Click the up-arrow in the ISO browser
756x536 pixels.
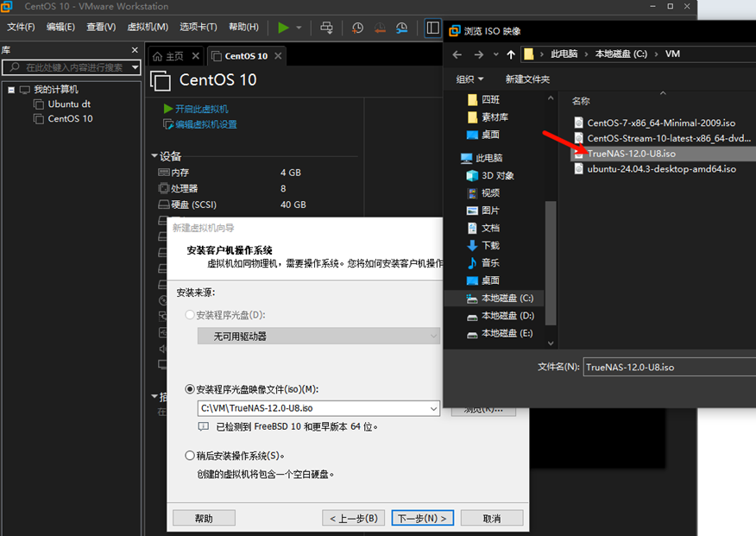click(510, 54)
